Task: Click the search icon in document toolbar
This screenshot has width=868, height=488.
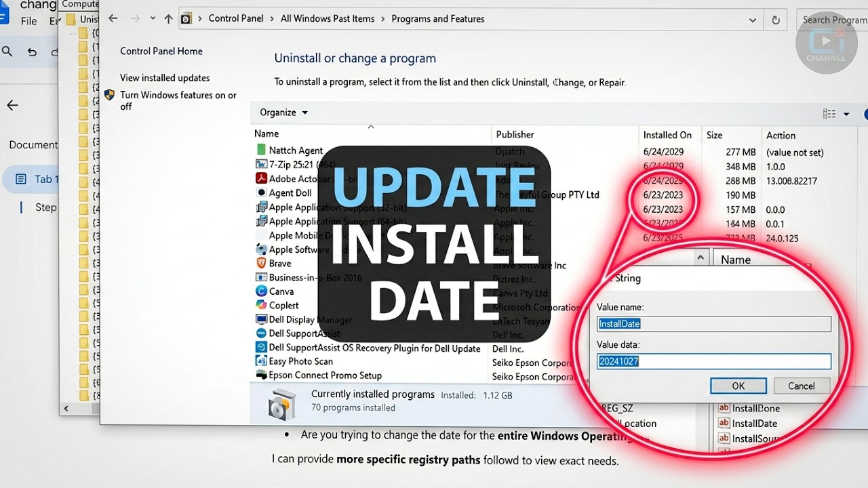Action: 7,52
